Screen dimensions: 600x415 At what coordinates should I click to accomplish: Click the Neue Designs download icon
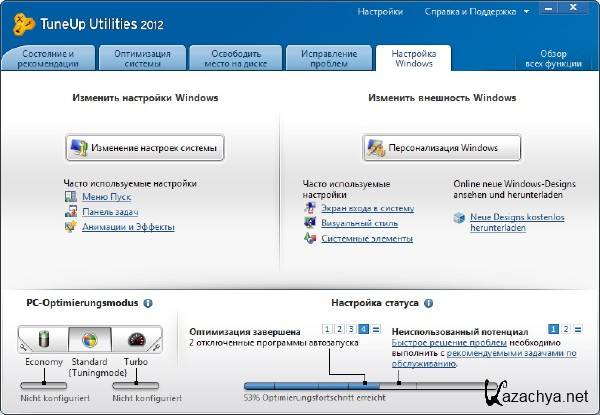[460, 216]
